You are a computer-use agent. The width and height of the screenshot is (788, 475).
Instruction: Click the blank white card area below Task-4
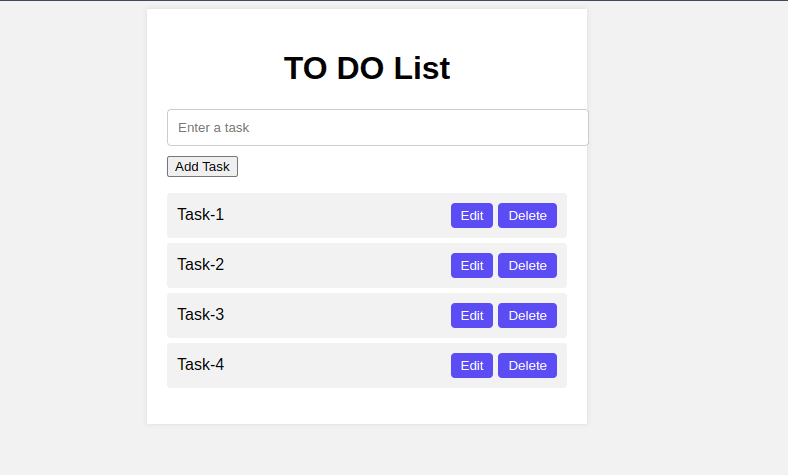coord(367,406)
